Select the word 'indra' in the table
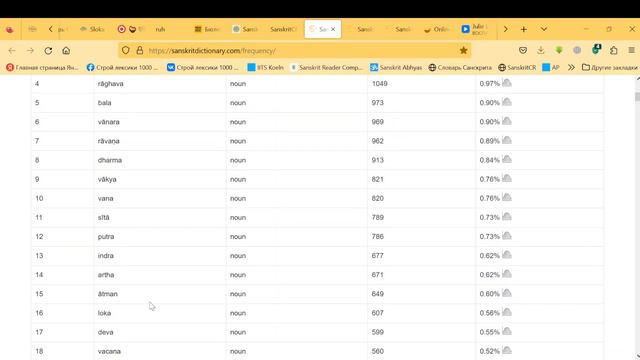This screenshot has height=360, width=640. point(106,256)
